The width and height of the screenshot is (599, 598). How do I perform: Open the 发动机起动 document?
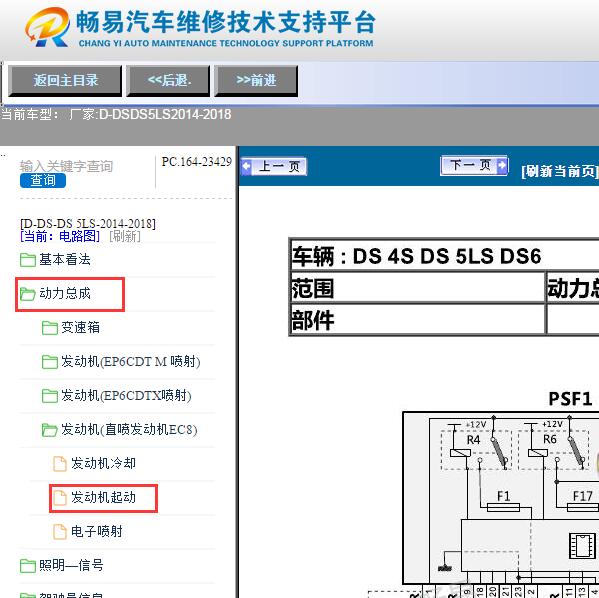point(103,498)
